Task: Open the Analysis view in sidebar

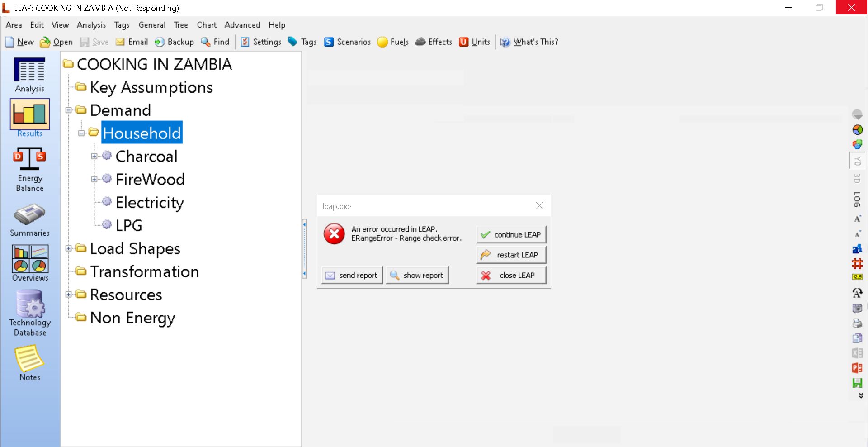Action: (x=30, y=75)
